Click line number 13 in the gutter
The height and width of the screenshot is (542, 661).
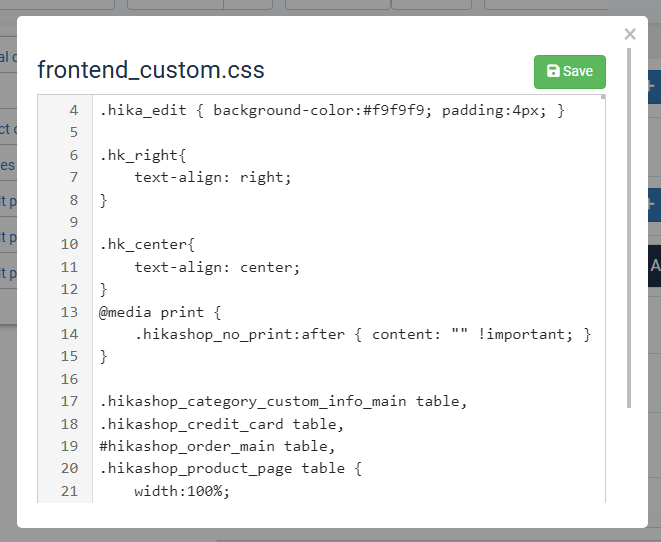point(69,312)
